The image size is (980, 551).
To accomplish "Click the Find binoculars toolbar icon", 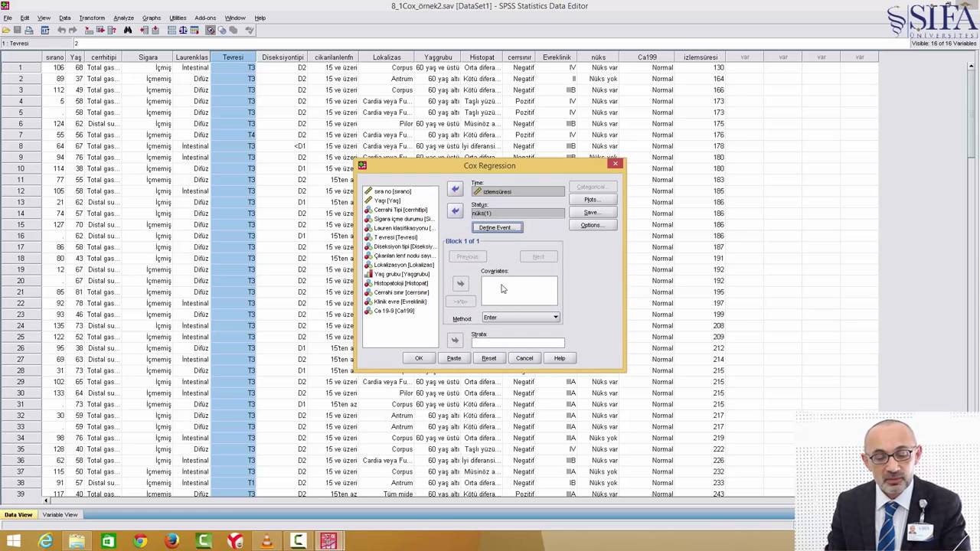I will pyautogui.click(x=128, y=31).
